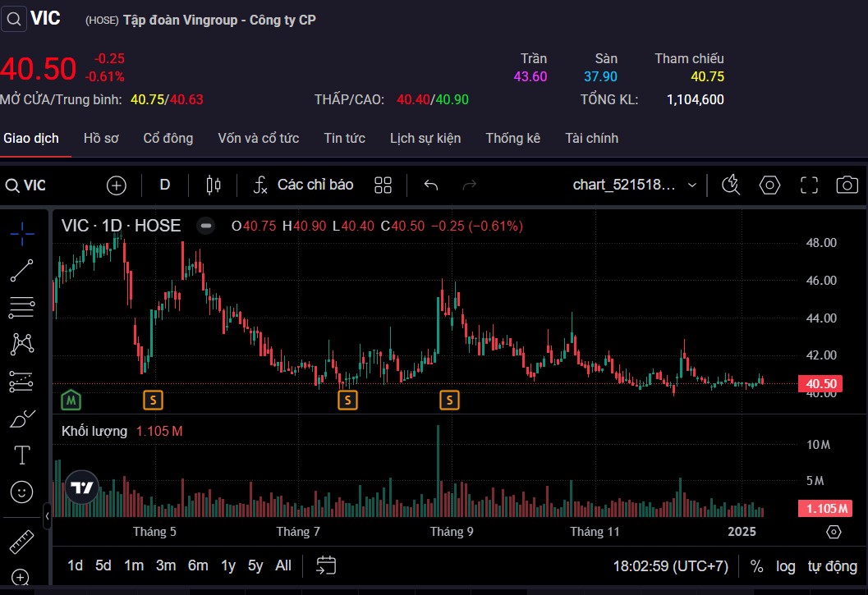
Task: Toggle percent scale mode
Action: pos(757,566)
